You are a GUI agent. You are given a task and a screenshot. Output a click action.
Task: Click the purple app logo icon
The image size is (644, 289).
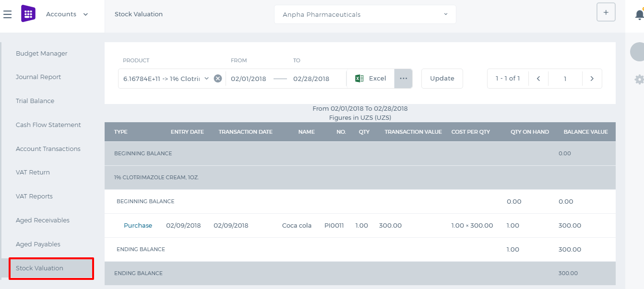(x=28, y=13)
